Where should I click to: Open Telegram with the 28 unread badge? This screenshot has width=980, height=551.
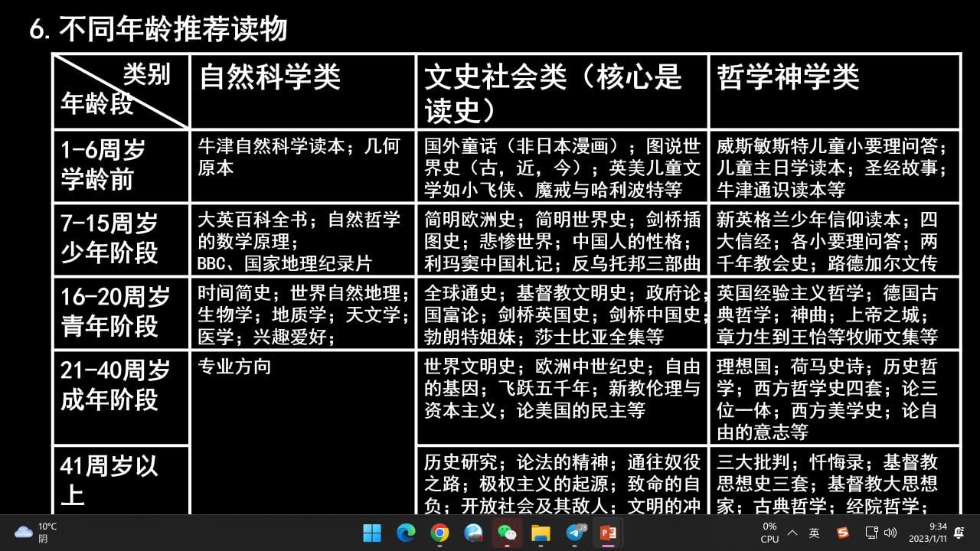[x=575, y=533]
